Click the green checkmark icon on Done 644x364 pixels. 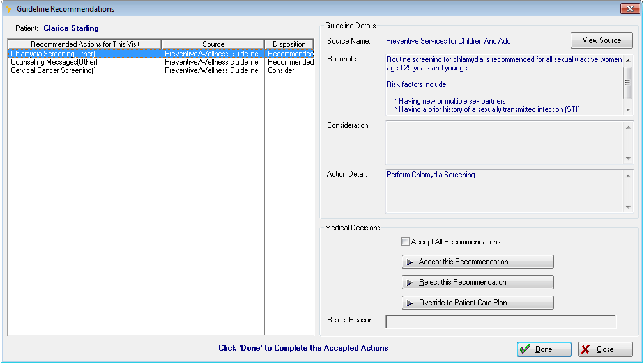pyautogui.click(x=525, y=349)
